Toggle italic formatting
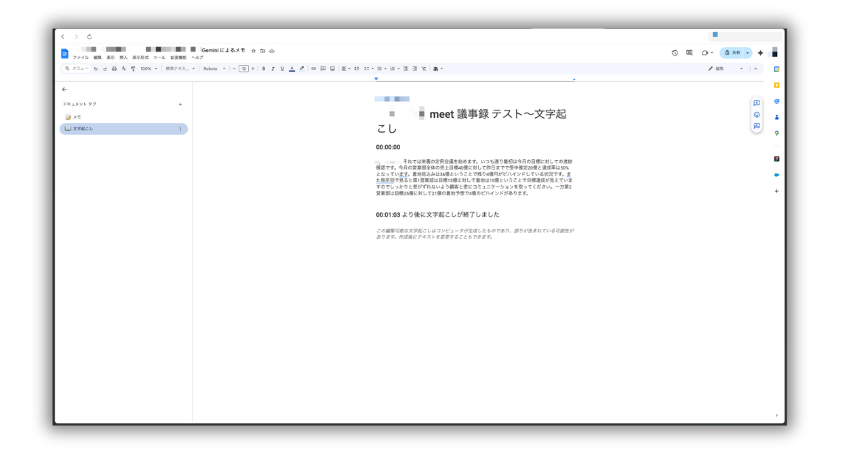 click(273, 68)
